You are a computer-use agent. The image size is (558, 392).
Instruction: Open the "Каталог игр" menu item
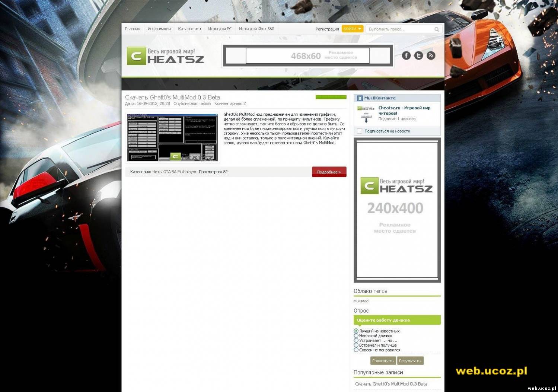point(189,29)
